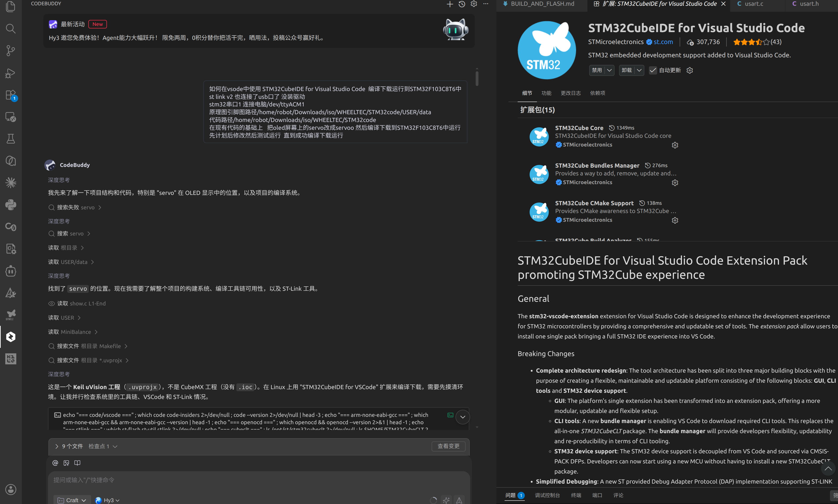Screen dimensions: 838x504
Task: Focus the 提问或输入 chat input field
Action: pyautogui.click(x=259, y=480)
